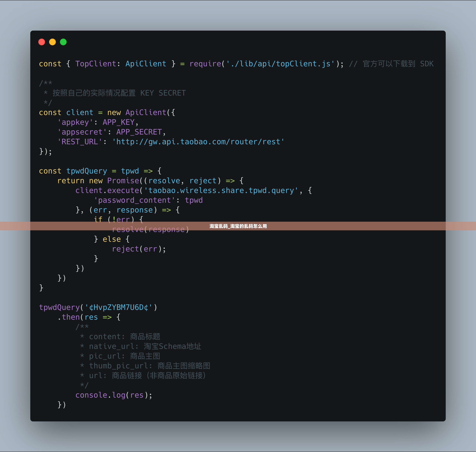The width and height of the screenshot is (476, 452).
Task: Click the 'TopClient: ApiClient' destructuring in first line
Action: coord(121,64)
